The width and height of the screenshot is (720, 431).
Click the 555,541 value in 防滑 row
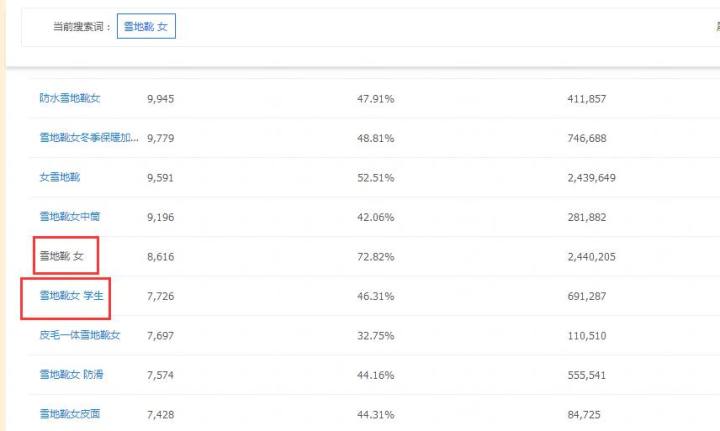point(587,375)
